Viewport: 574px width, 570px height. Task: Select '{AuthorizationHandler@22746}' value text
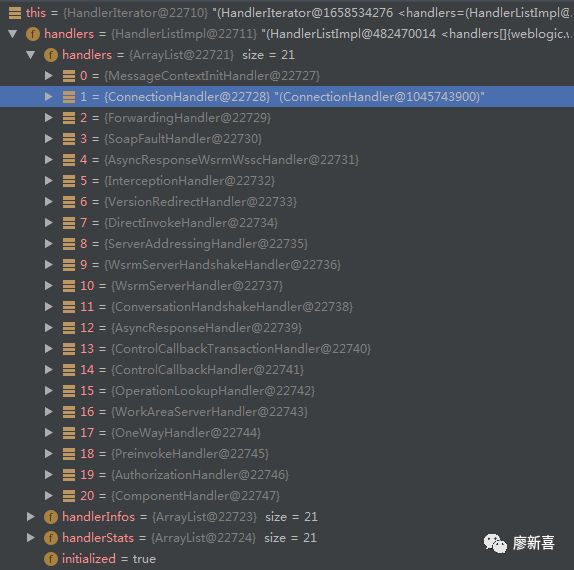pos(200,475)
